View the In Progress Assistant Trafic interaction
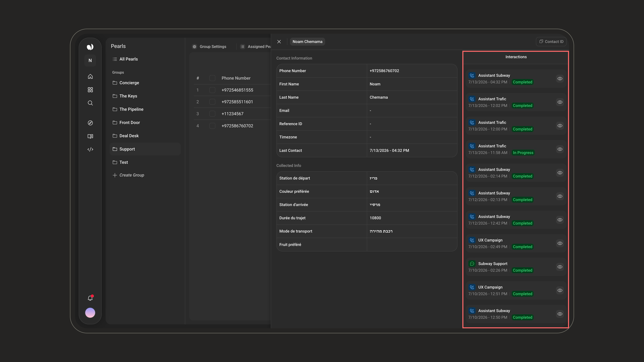 (560, 149)
